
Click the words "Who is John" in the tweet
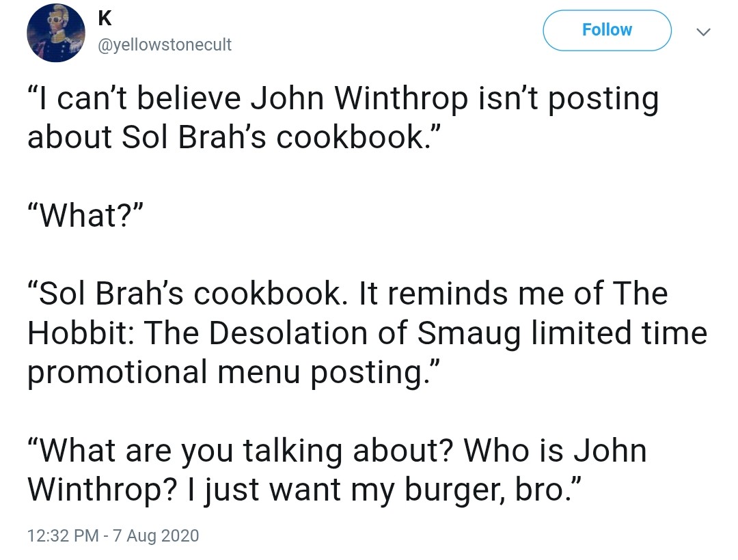555,451
